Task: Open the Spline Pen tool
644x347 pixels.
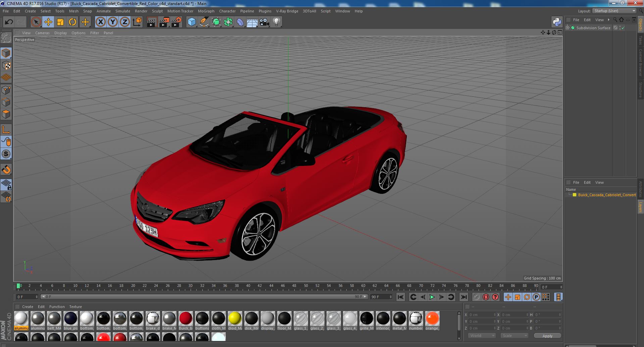Action: [204, 22]
